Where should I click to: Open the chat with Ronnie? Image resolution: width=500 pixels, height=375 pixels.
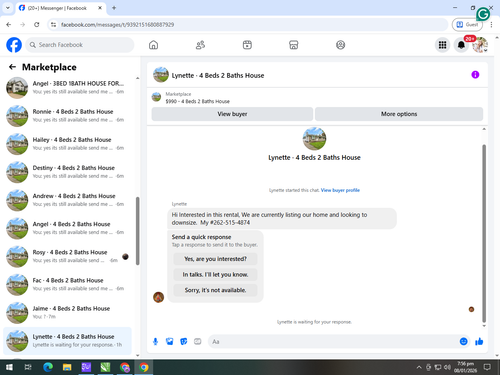[x=67, y=116]
